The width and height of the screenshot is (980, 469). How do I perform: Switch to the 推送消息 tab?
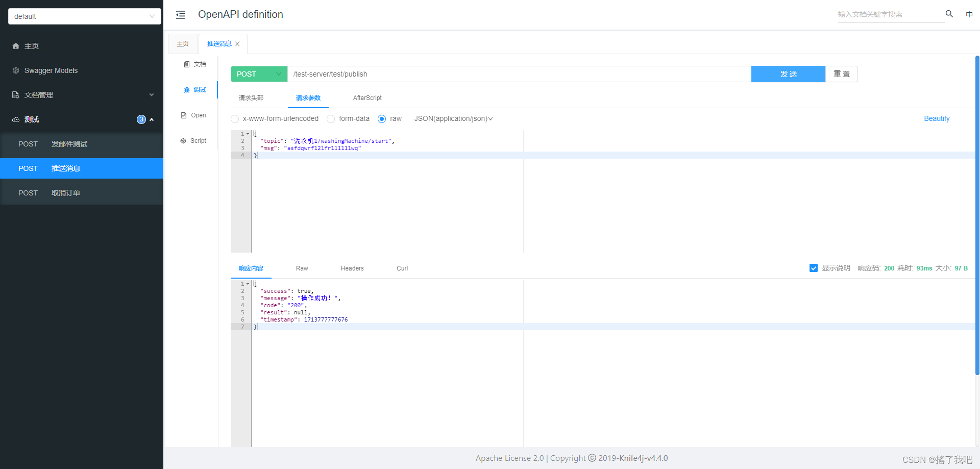click(x=219, y=44)
